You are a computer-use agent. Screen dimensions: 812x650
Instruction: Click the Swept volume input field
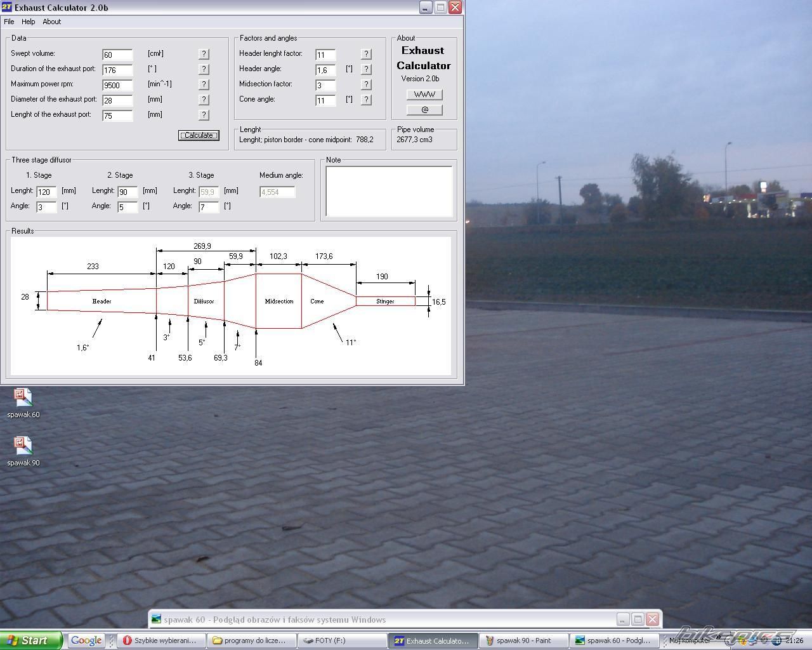click(x=117, y=55)
